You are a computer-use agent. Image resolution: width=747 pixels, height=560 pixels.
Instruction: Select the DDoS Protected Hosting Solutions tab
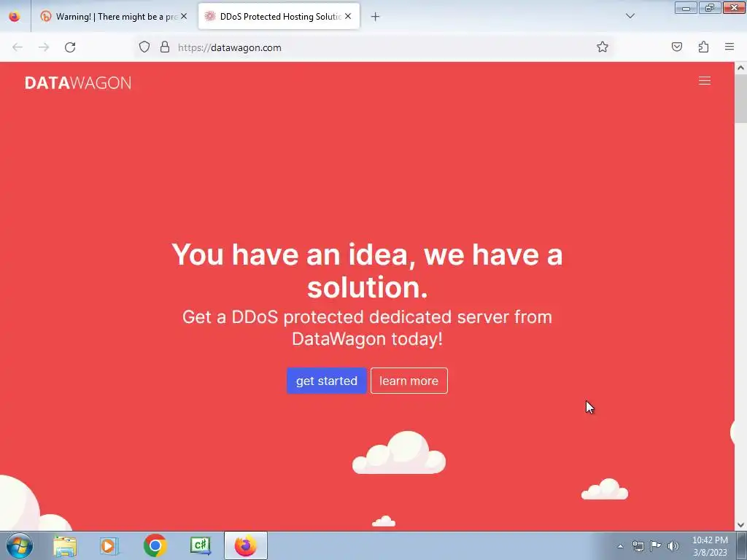279,17
